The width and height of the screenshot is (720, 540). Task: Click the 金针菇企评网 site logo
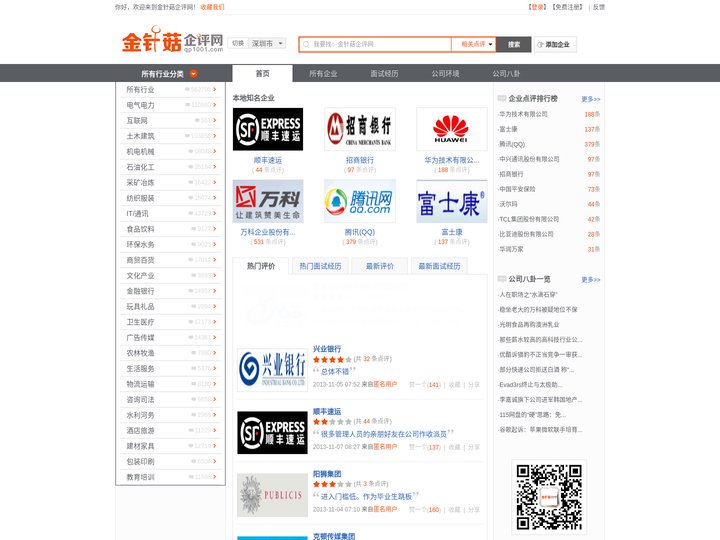pos(172,40)
